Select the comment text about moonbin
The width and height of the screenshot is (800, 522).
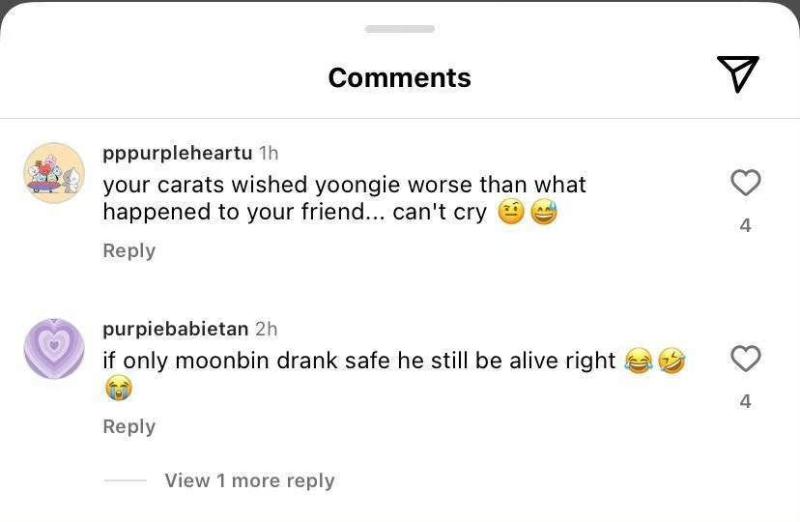(x=359, y=361)
